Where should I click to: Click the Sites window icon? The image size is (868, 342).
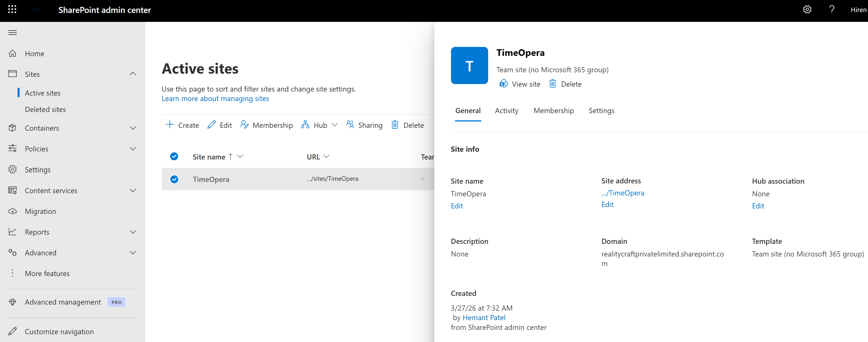tap(12, 74)
